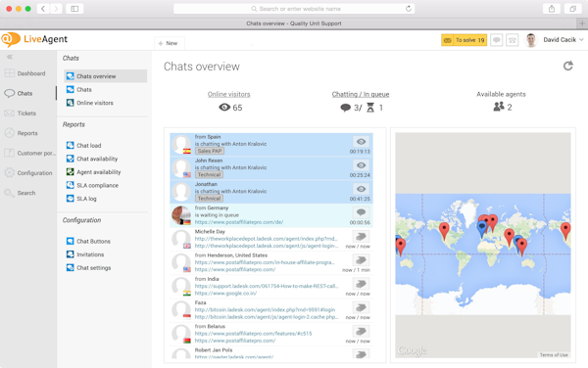Select Chats submenu item under Chats overview
The image size is (588, 368).
(x=79, y=89)
